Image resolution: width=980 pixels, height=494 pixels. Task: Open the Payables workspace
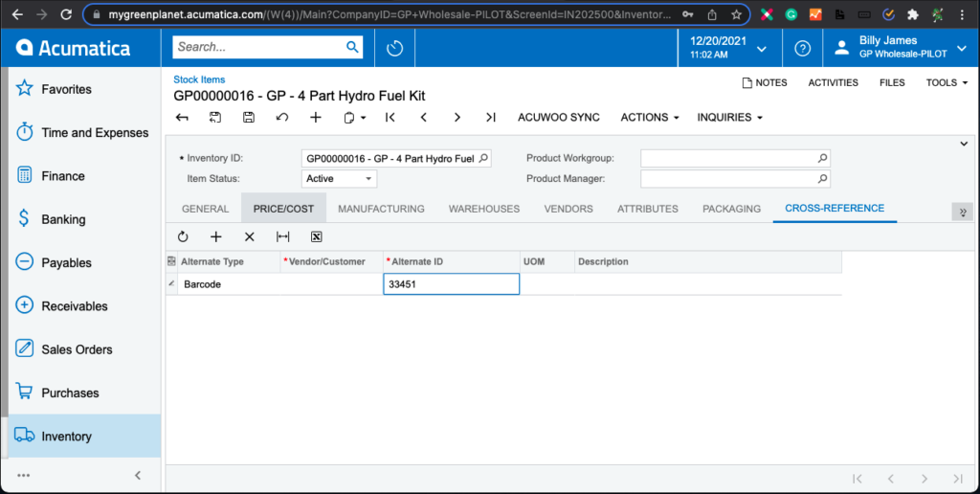click(85, 262)
